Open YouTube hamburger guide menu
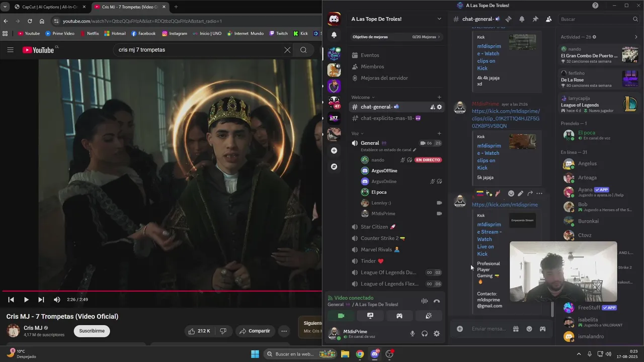The image size is (644, 362). coord(10,50)
